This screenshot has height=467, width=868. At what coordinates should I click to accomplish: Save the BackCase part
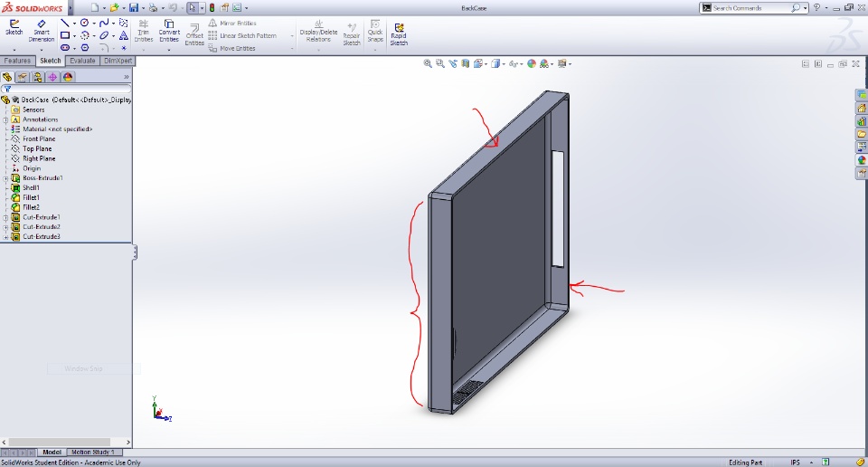tap(134, 8)
